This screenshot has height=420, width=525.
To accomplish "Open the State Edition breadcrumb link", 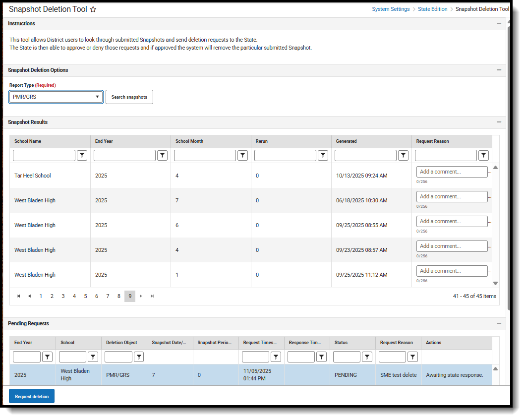I will click(432, 9).
